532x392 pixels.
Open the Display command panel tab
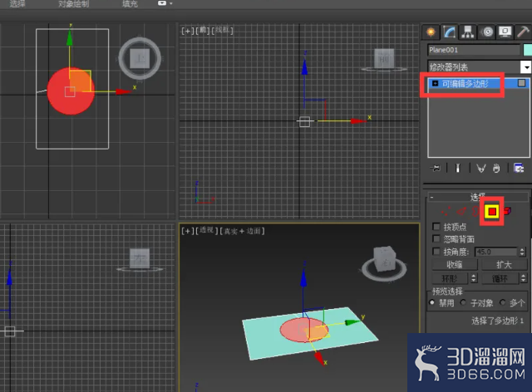click(505, 32)
